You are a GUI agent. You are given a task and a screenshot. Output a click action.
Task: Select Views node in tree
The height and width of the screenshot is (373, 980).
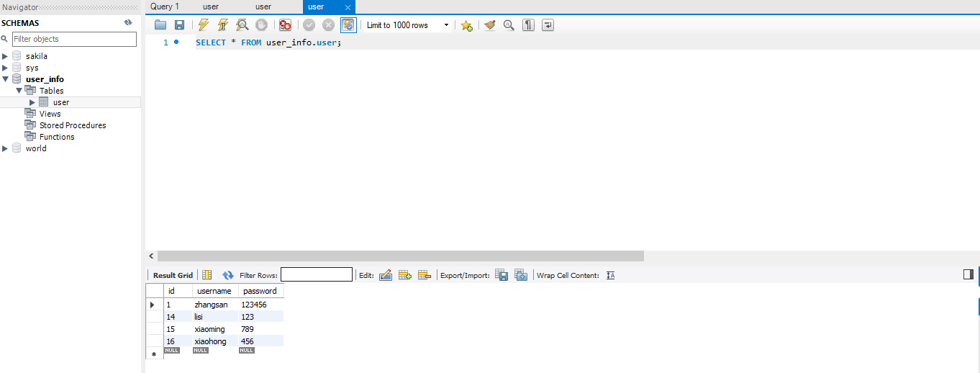pos(50,114)
